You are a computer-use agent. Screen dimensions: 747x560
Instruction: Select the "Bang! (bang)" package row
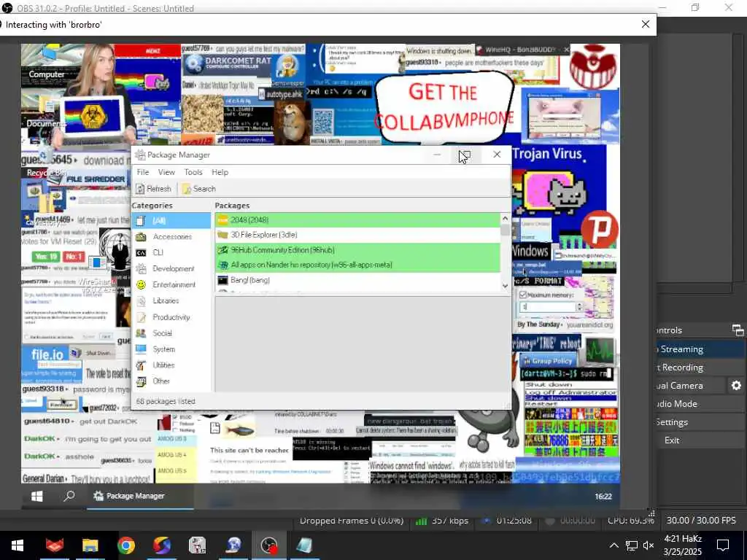point(357,280)
